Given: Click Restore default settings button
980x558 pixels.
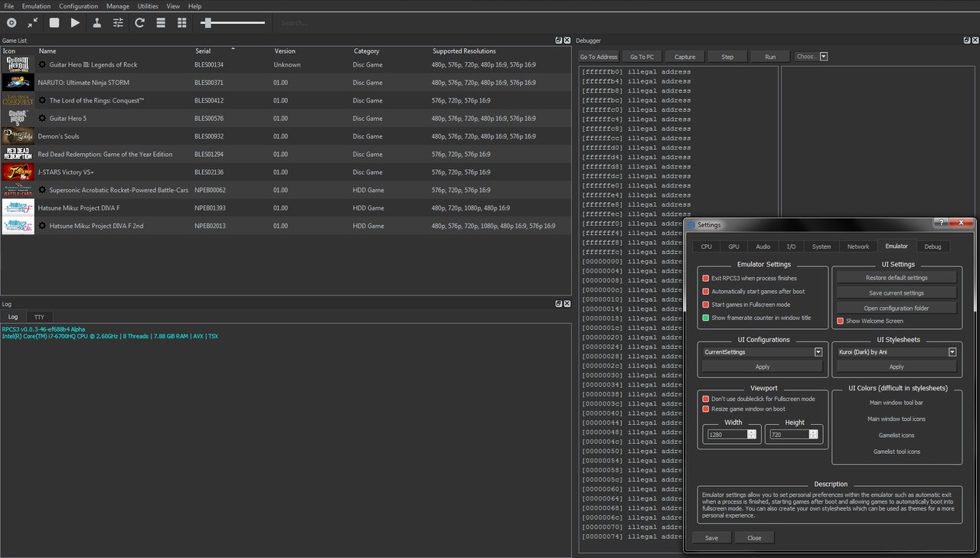Looking at the screenshot, I should click(897, 278).
